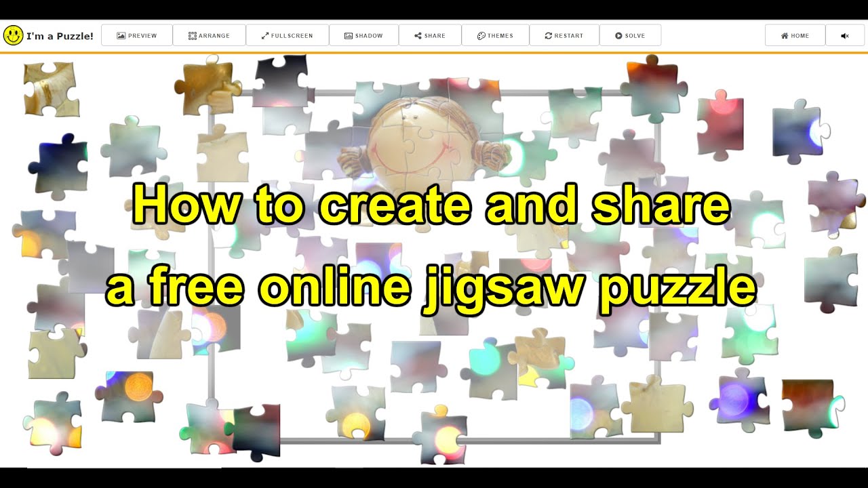The height and width of the screenshot is (488, 868).
Task: Enter Fullscreen mode
Action: coord(288,35)
